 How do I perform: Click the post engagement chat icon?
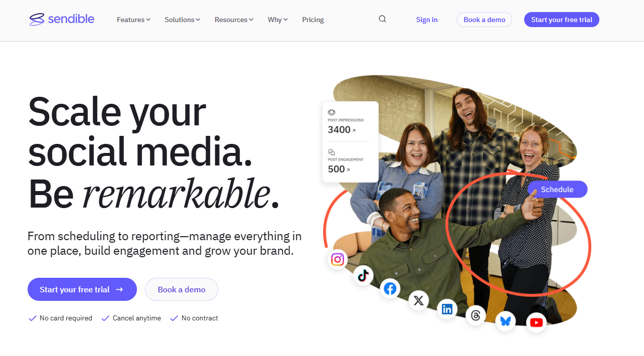click(332, 152)
